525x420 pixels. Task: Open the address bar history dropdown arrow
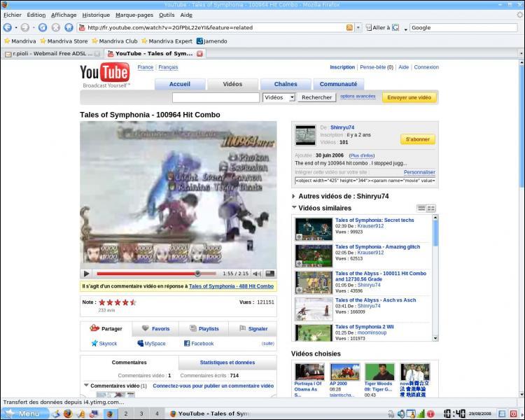(358, 27)
